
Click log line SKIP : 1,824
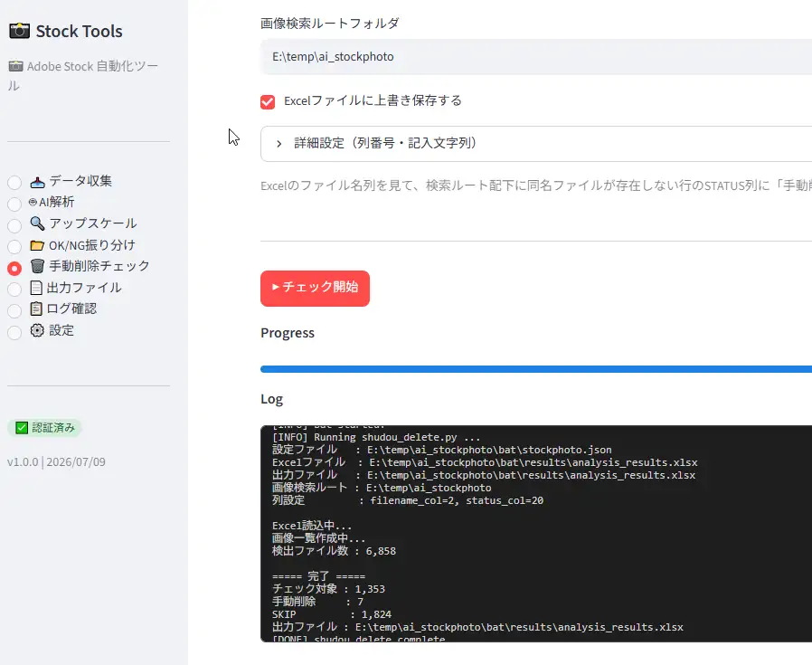[x=332, y=614]
